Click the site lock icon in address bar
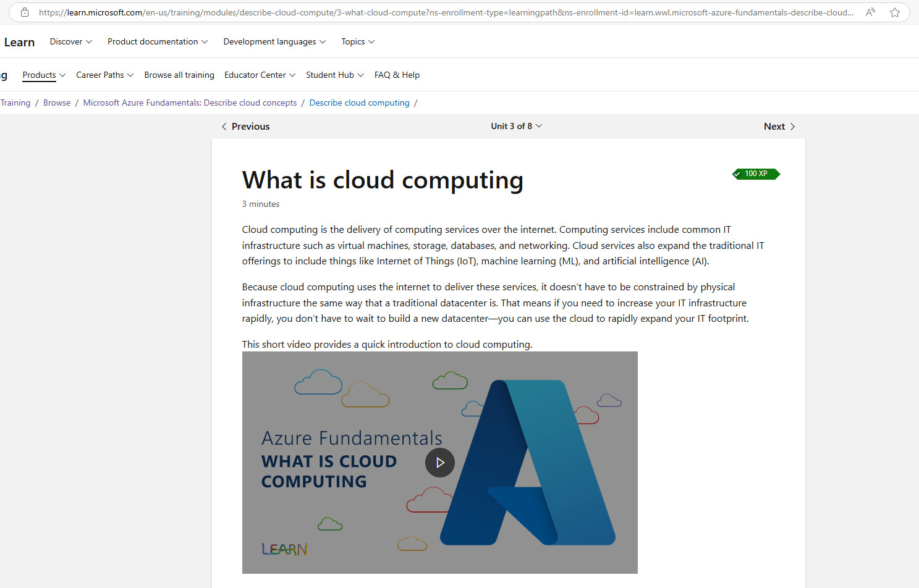This screenshot has width=919, height=588. [x=25, y=12]
